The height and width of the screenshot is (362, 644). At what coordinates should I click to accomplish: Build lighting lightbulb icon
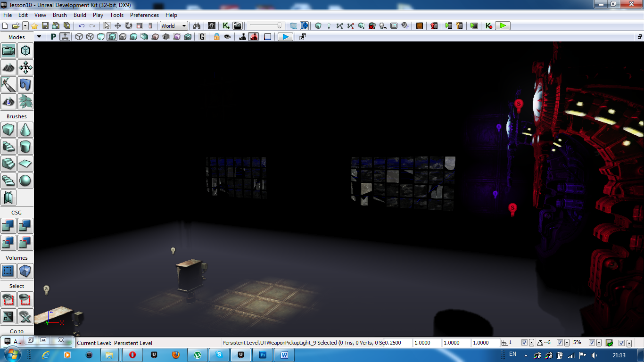pyautogui.click(x=329, y=26)
